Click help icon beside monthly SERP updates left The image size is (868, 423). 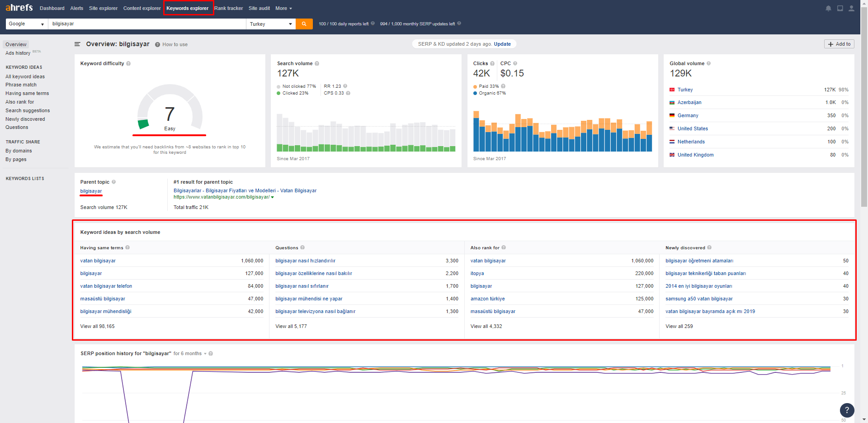tap(459, 24)
